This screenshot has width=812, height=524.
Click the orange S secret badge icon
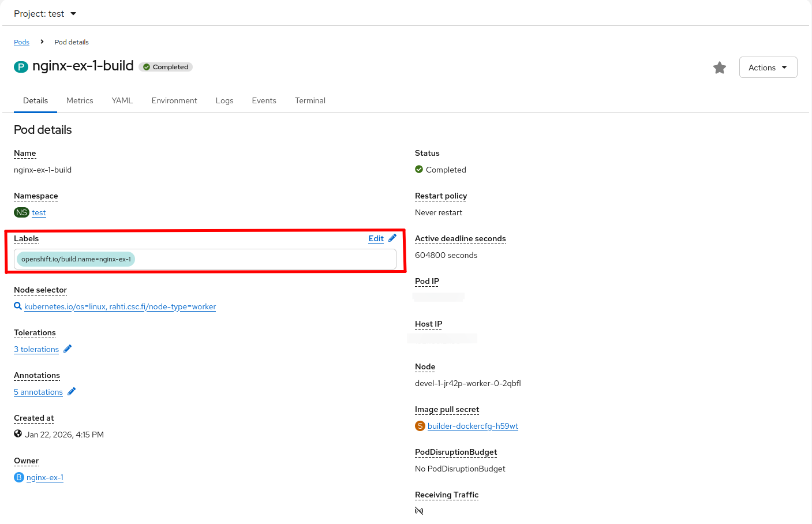(x=420, y=426)
